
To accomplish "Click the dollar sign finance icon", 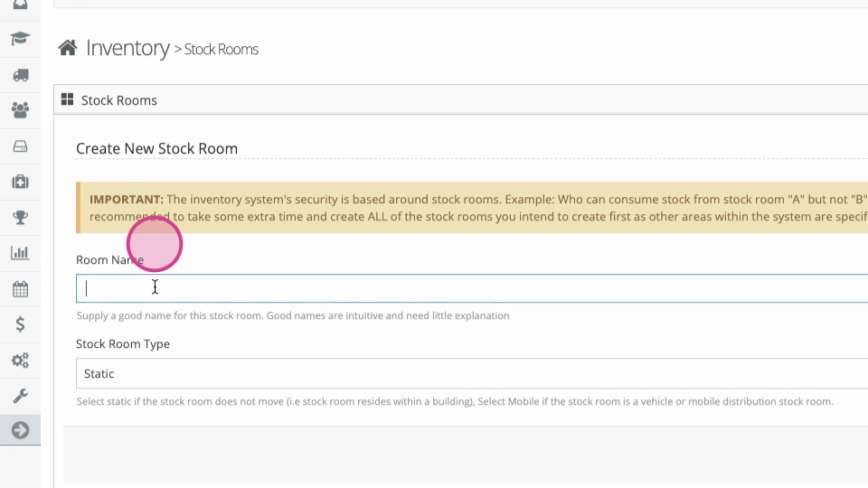I will tap(20, 324).
